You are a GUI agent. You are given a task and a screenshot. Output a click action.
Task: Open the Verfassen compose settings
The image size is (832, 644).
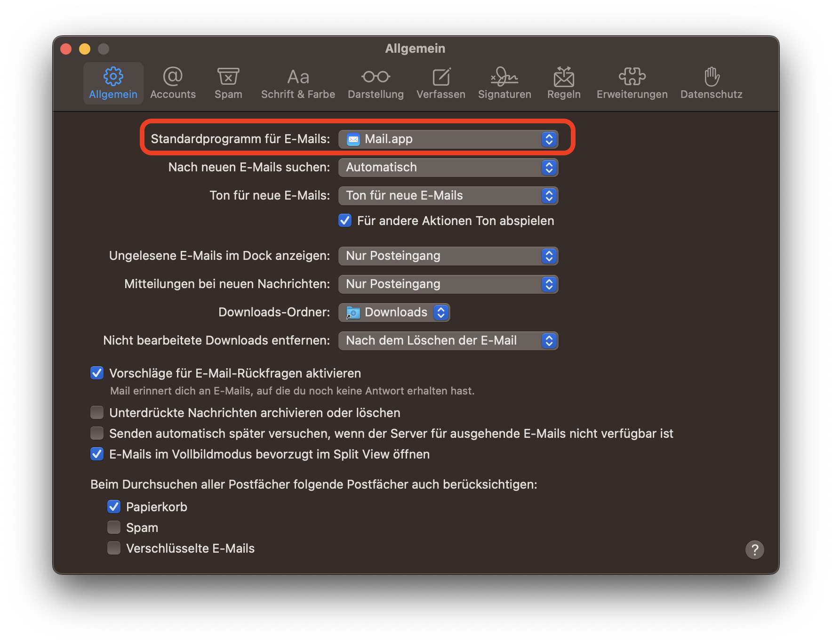click(x=440, y=83)
